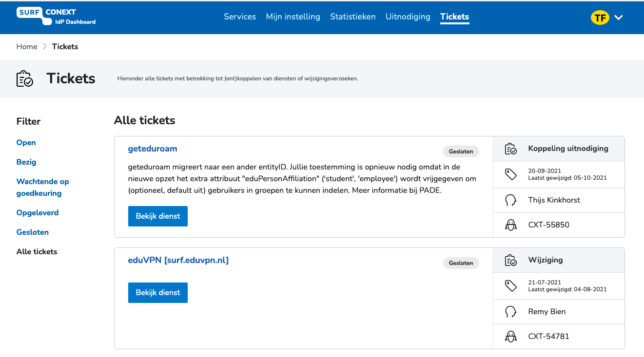Click Laatst gewijzigd: 05-10-2021
Viewport: 644px width, 357px height.
point(567,178)
